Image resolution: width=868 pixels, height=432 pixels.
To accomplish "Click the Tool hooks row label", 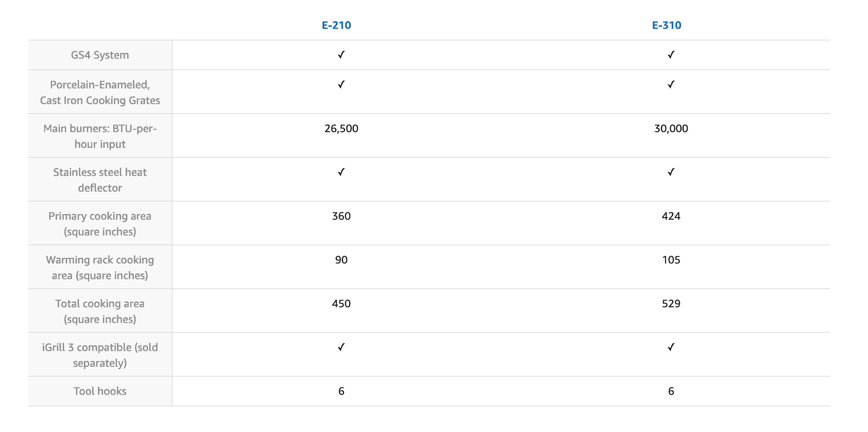I will 100,391.
